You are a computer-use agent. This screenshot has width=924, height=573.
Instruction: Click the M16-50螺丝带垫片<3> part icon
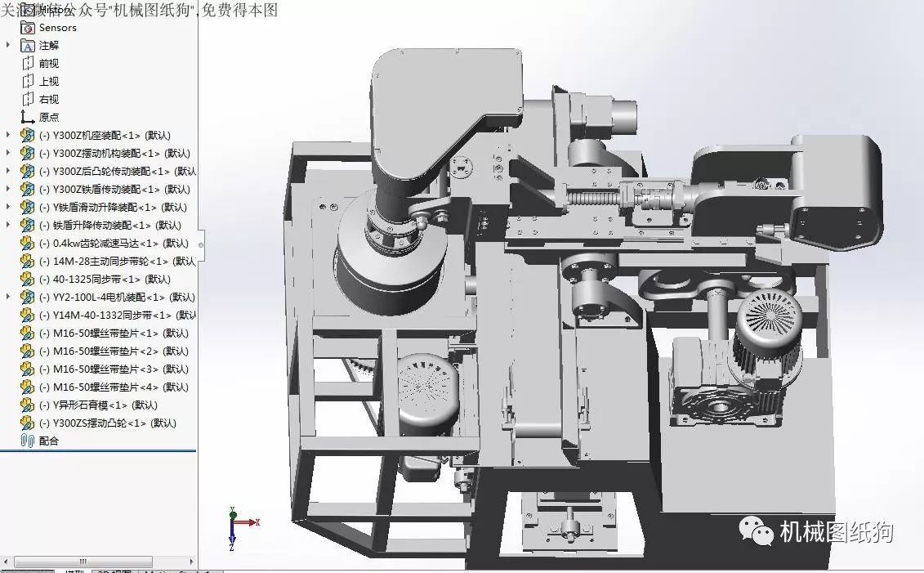tap(27, 369)
